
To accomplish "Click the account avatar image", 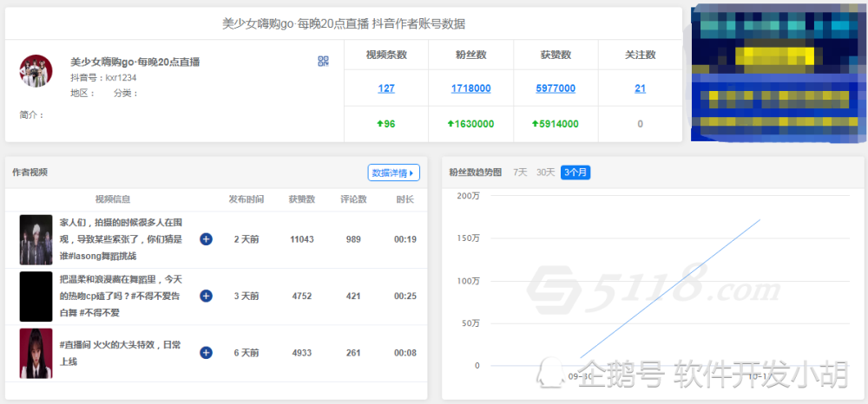I will [36, 71].
